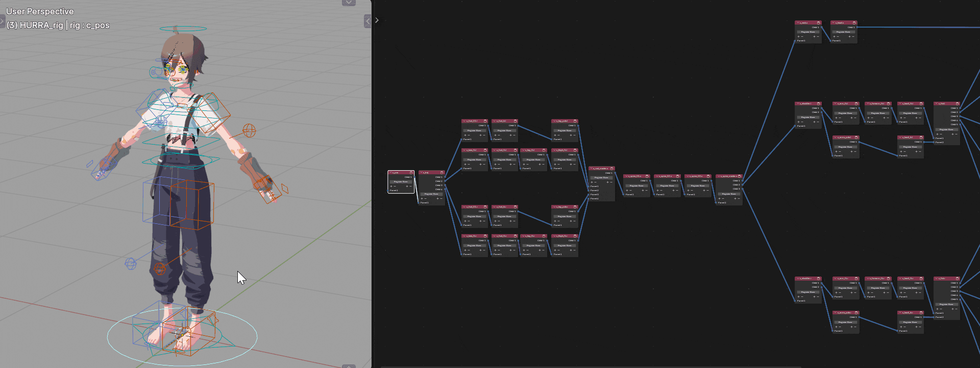Open viewport right sidebar handle
This screenshot has height=368, width=980.
click(367, 21)
